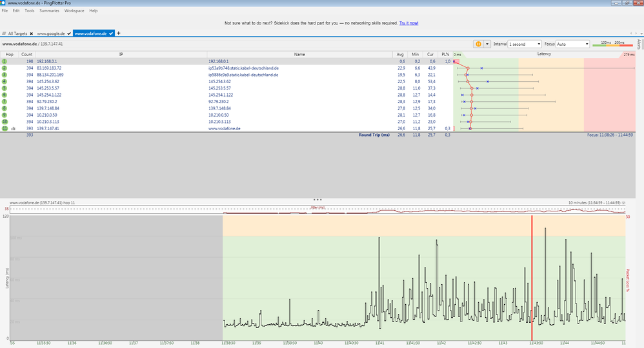This screenshot has width=644, height=348.
Task: Click the PL% column header
Action: [x=445, y=54]
